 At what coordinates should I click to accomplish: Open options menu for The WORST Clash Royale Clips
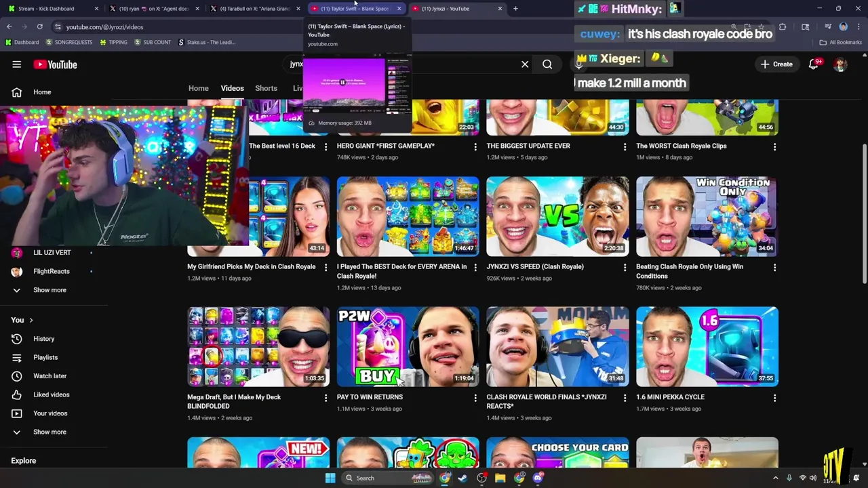pyautogui.click(x=774, y=146)
